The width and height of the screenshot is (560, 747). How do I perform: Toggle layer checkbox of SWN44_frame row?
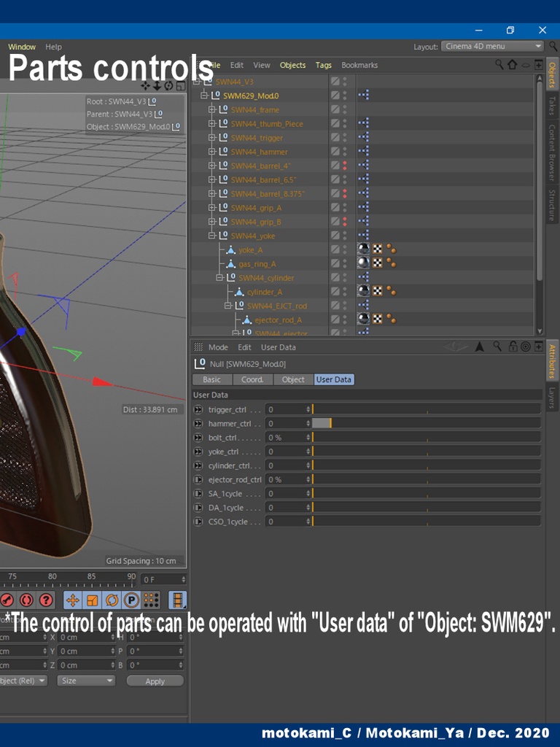[335, 109]
